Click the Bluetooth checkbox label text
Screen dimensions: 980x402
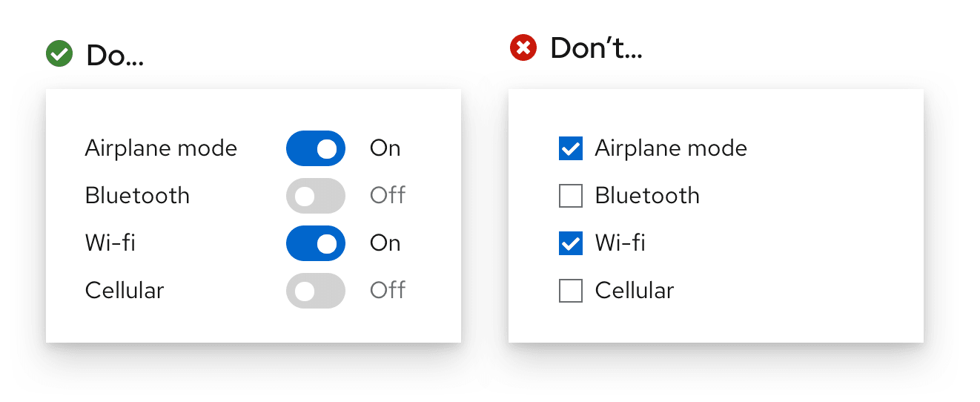[x=647, y=196]
